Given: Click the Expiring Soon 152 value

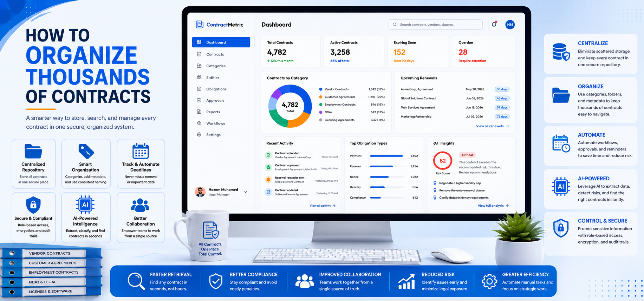Looking at the screenshot, I should point(399,52).
